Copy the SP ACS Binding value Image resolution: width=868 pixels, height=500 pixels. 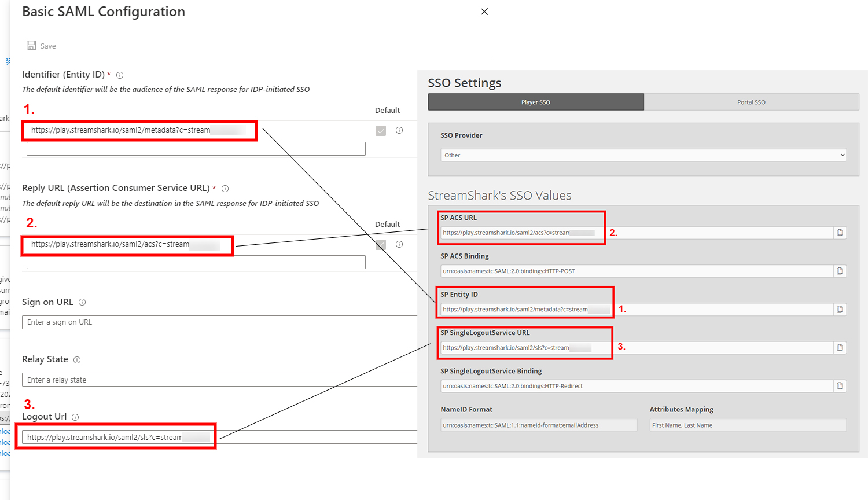click(840, 271)
